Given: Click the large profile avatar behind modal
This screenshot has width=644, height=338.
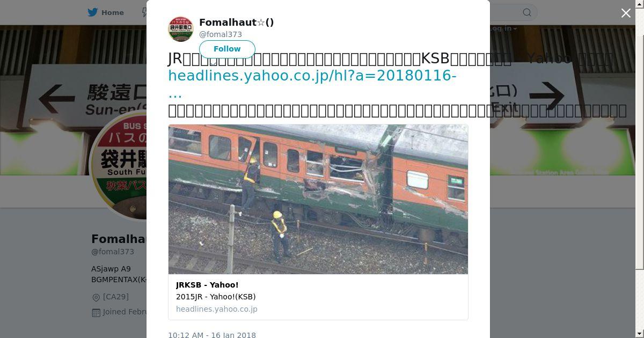Looking at the screenshot, I should pyautogui.click(x=120, y=164).
